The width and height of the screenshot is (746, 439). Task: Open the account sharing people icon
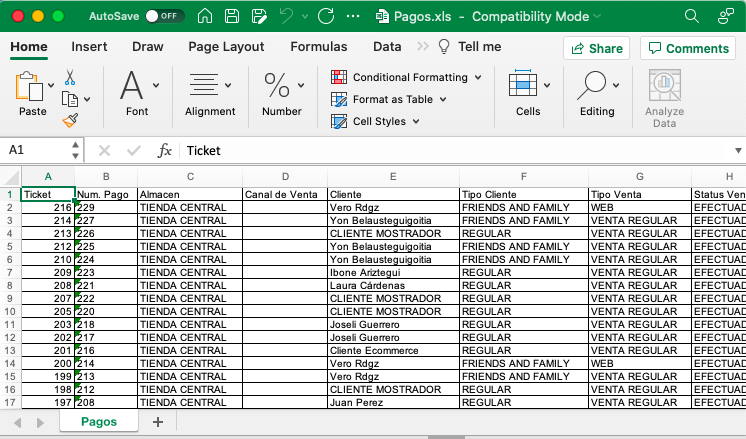[726, 16]
